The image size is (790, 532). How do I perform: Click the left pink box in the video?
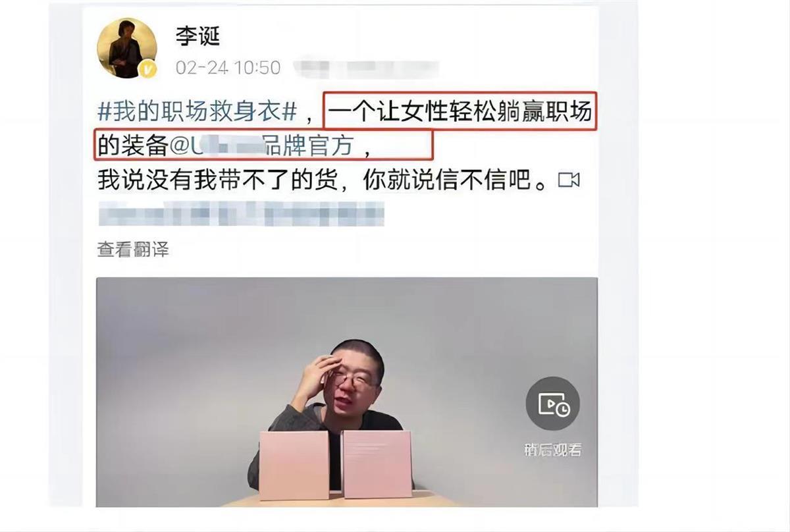point(294,465)
